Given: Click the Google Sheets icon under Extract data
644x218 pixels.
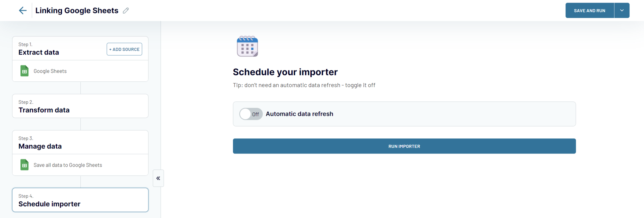Looking at the screenshot, I should [x=24, y=71].
